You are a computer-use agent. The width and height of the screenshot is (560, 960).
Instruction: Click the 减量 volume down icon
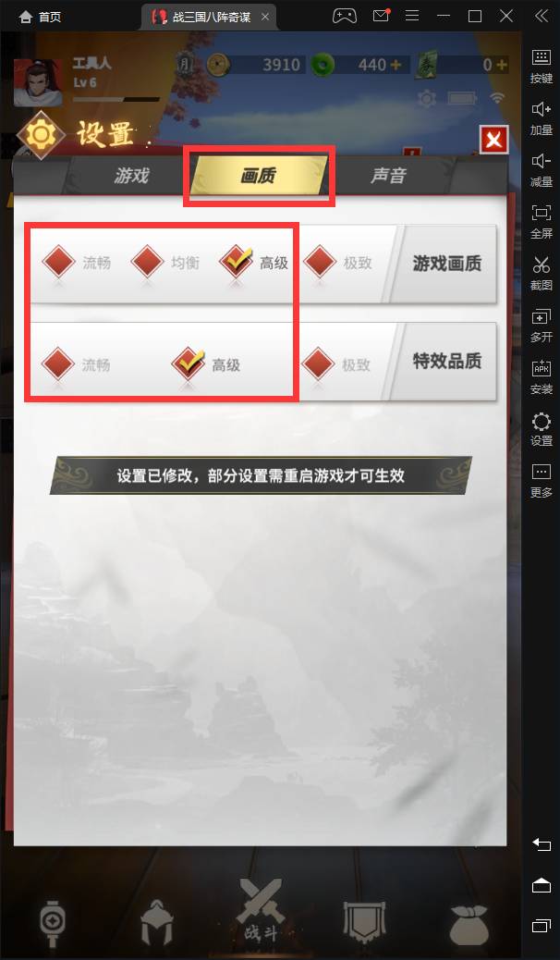541,169
